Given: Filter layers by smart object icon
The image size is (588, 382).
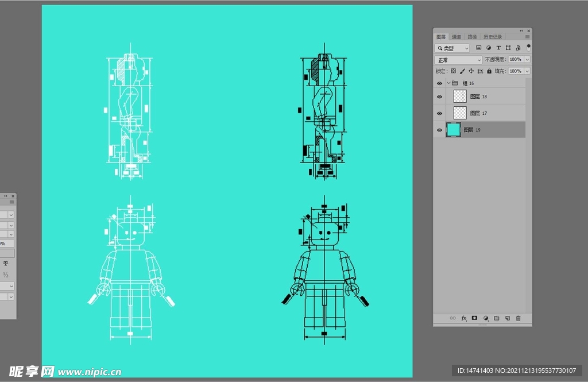Looking at the screenshot, I should (518, 48).
